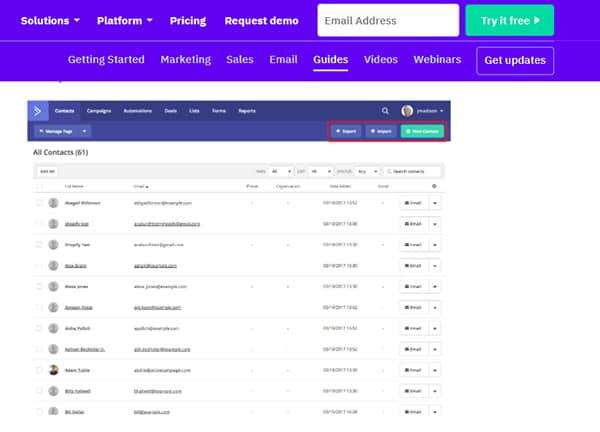Image resolution: width=600 pixels, height=432 pixels.
Task: Select the Adam Tuttle row checkbox
Action: (x=39, y=369)
